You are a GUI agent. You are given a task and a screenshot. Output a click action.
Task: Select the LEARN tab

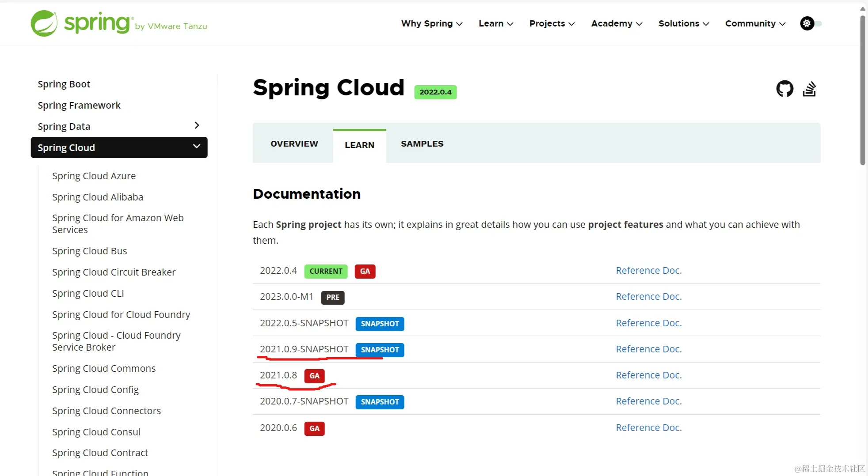[359, 145]
